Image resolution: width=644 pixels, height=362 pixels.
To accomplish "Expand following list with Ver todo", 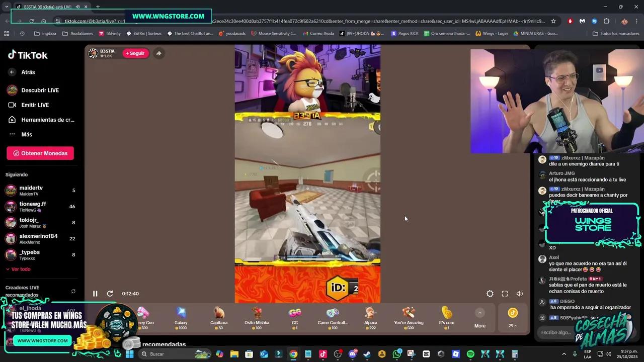I will (x=20, y=269).
